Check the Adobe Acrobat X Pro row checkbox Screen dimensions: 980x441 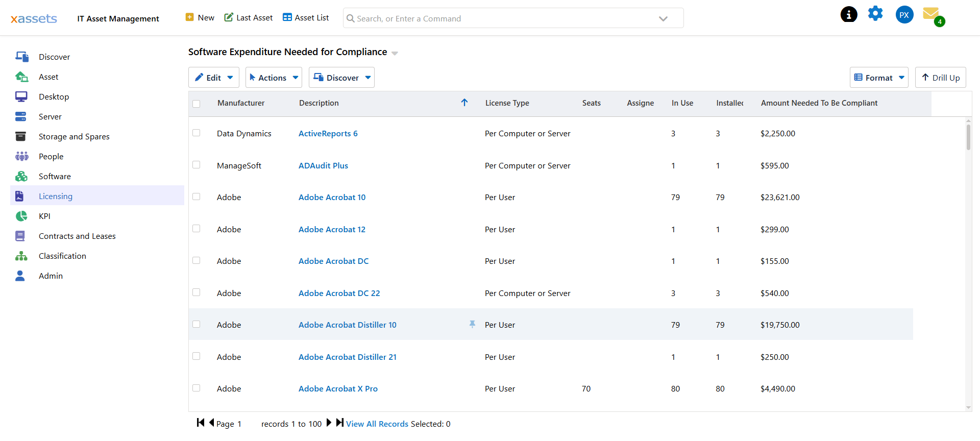[197, 388]
